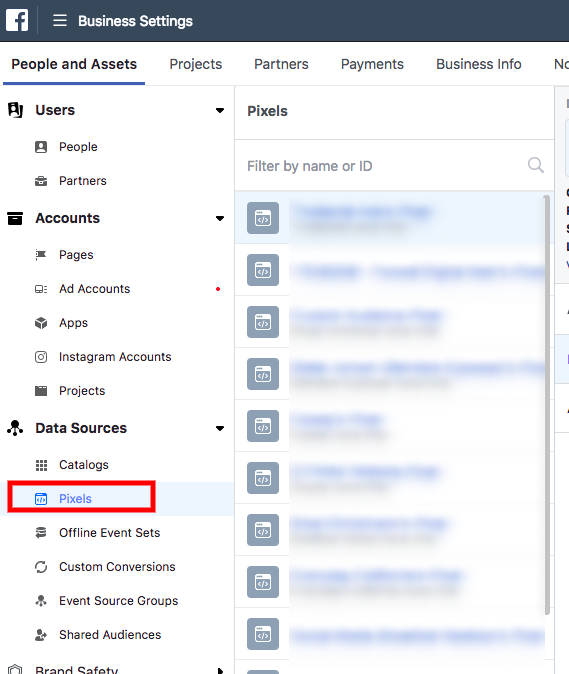The height and width of the screenshot is (674, 569).
Task: Click the Filter by name or ID field
Action: [x=394, y=165]
